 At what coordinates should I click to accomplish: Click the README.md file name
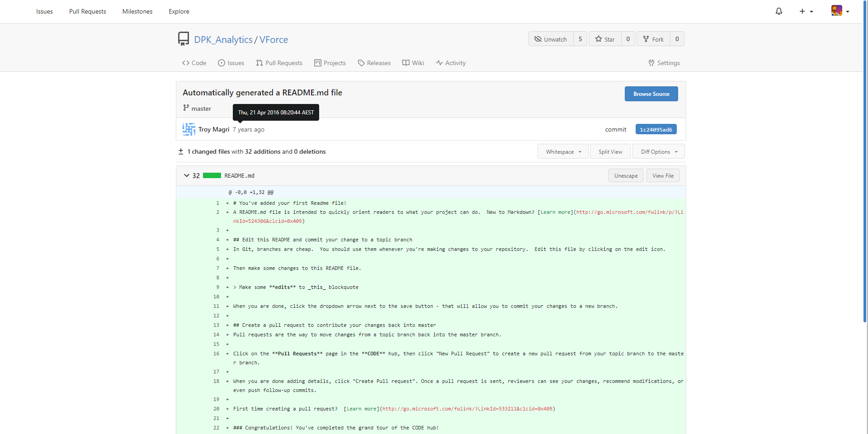click(239, 175)
